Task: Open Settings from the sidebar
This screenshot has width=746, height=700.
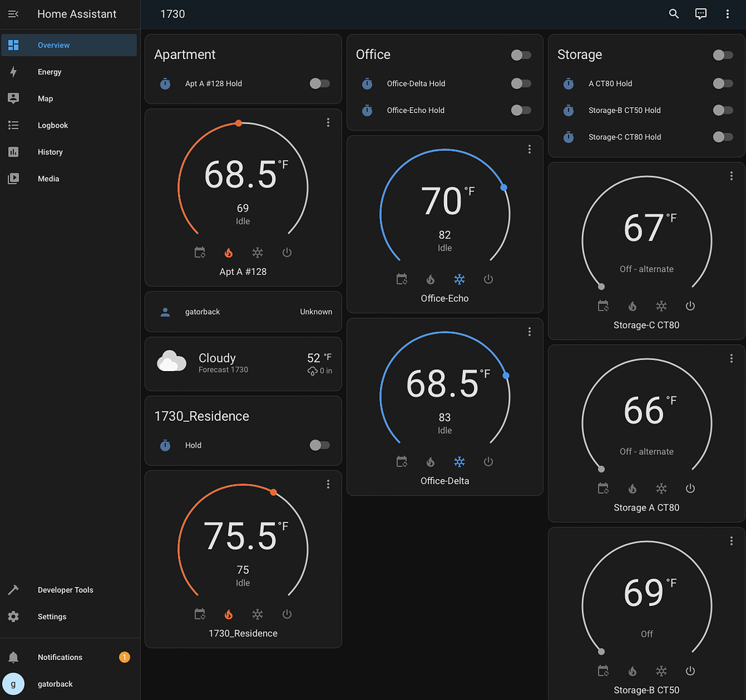Action: point(52,616)
